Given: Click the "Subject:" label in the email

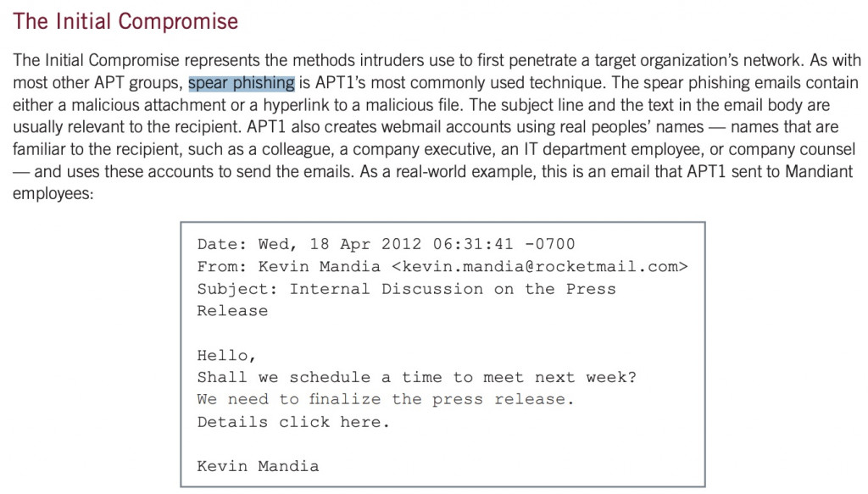Looking at the screenshot, I should tap(237, 289).
